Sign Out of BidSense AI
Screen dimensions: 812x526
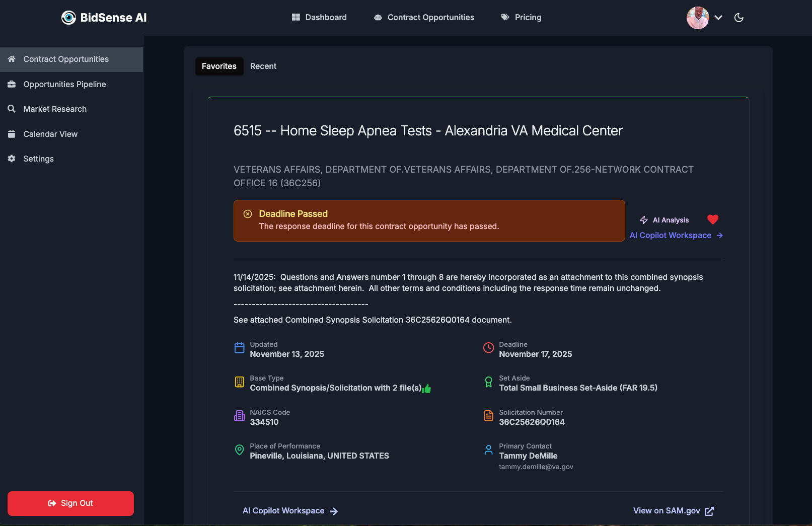click(70, 503)
